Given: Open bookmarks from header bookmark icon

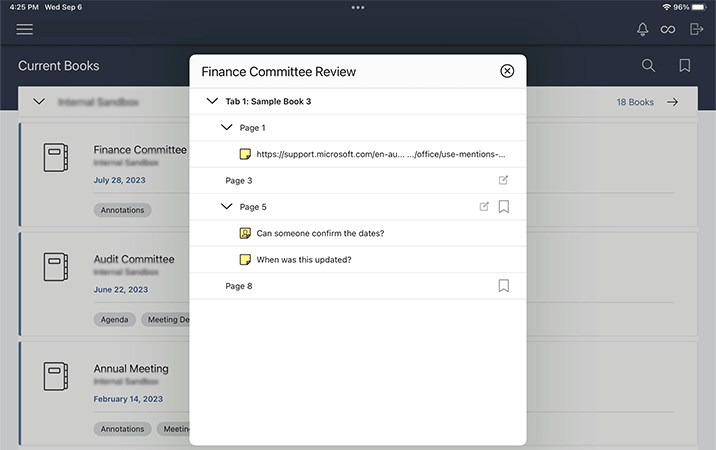Looking at the screenshot, I should click(685, 66).
